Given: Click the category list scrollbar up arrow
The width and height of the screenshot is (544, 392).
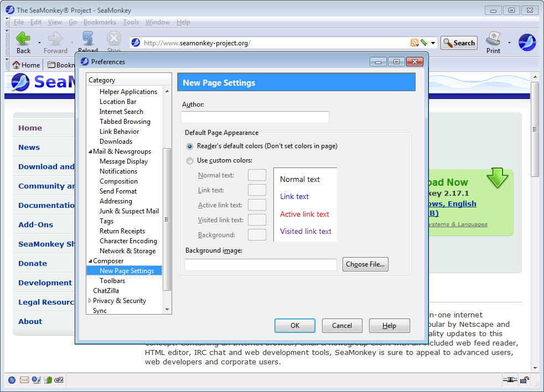Looking at the screenshot, I should click(167, 91).
